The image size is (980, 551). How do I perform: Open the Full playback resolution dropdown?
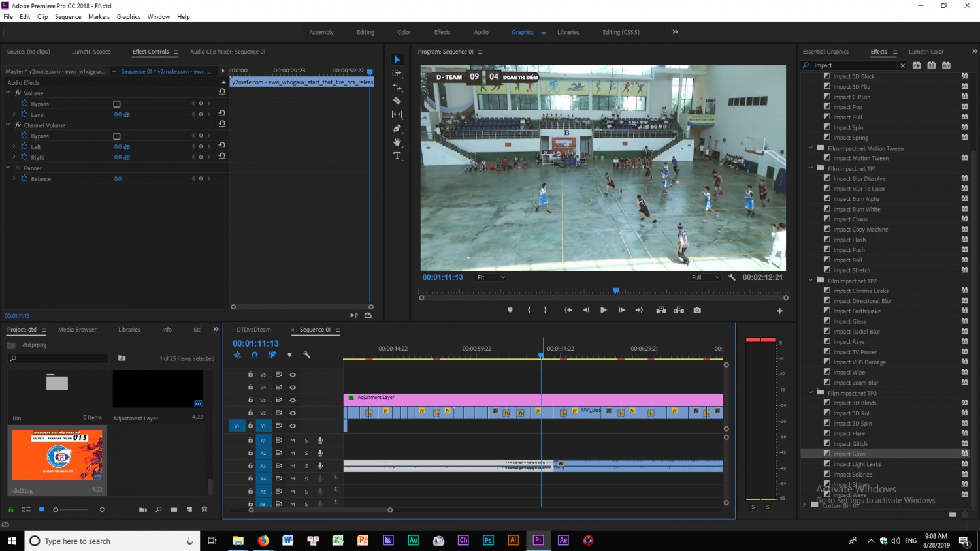point(705,277)
